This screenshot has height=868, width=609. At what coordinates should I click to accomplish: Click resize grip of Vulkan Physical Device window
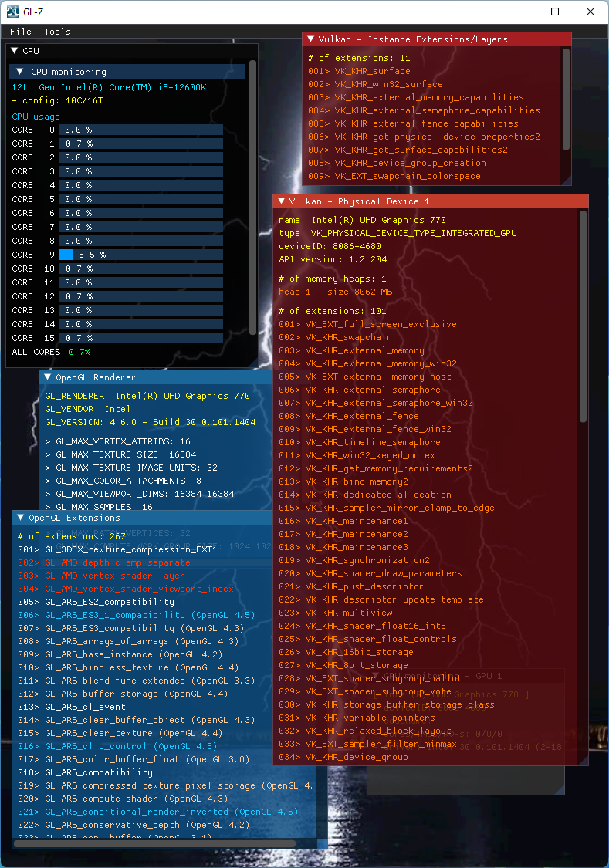point(583,760)
